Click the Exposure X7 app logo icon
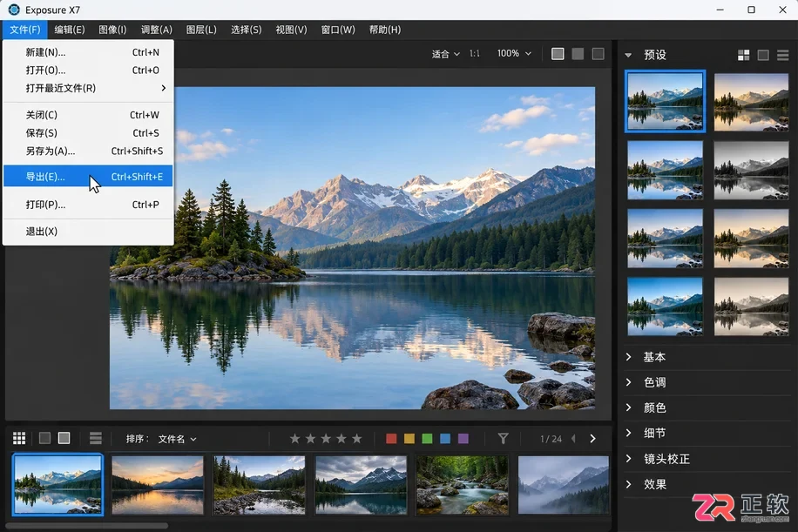The image size is (798, 532). pos(14,10)
